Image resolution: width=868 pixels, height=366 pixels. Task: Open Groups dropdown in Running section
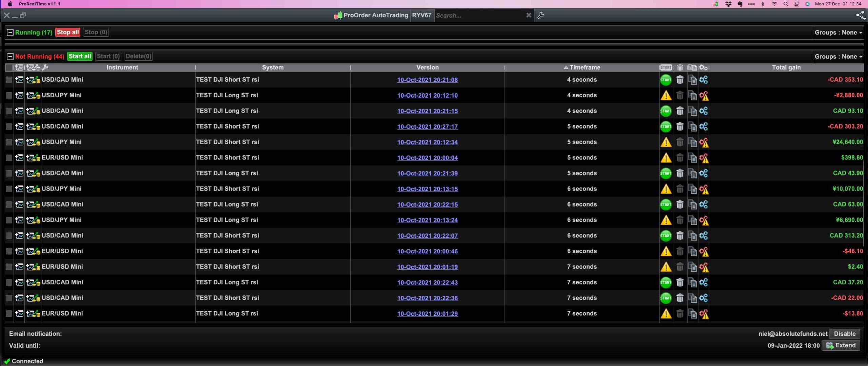pyautogui.click(x=838, y=33)
